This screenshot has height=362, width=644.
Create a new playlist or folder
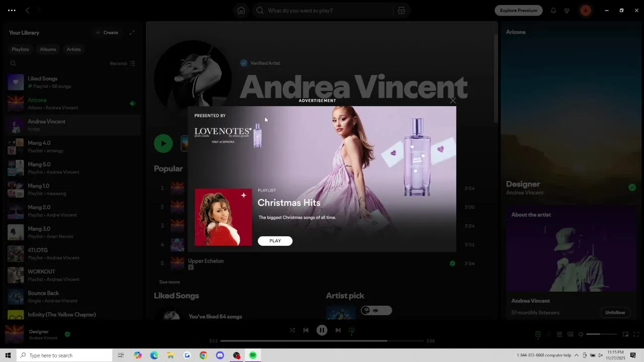107,33
